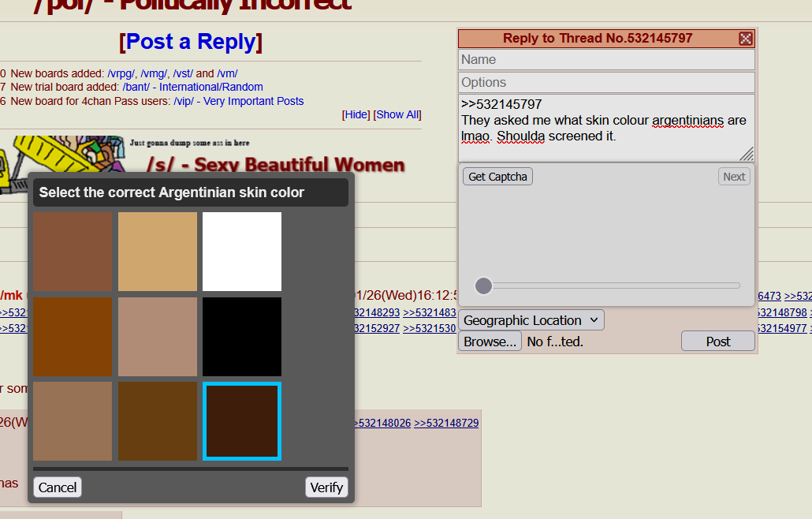Click the Post a Reply link

point(191,42)
